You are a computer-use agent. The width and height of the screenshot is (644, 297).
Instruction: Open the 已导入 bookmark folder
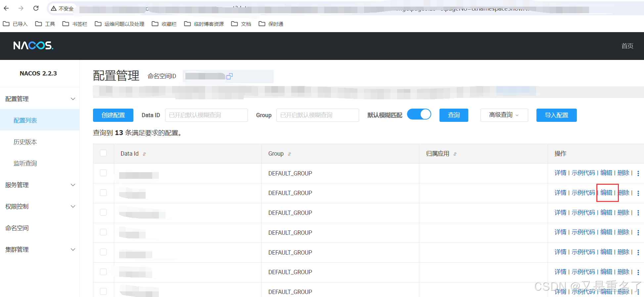(x=15, y=24)
